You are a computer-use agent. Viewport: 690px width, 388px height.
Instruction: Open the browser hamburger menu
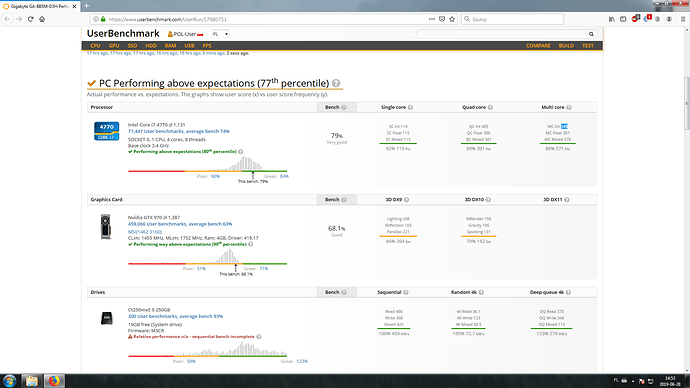click(x=683, y=19)
